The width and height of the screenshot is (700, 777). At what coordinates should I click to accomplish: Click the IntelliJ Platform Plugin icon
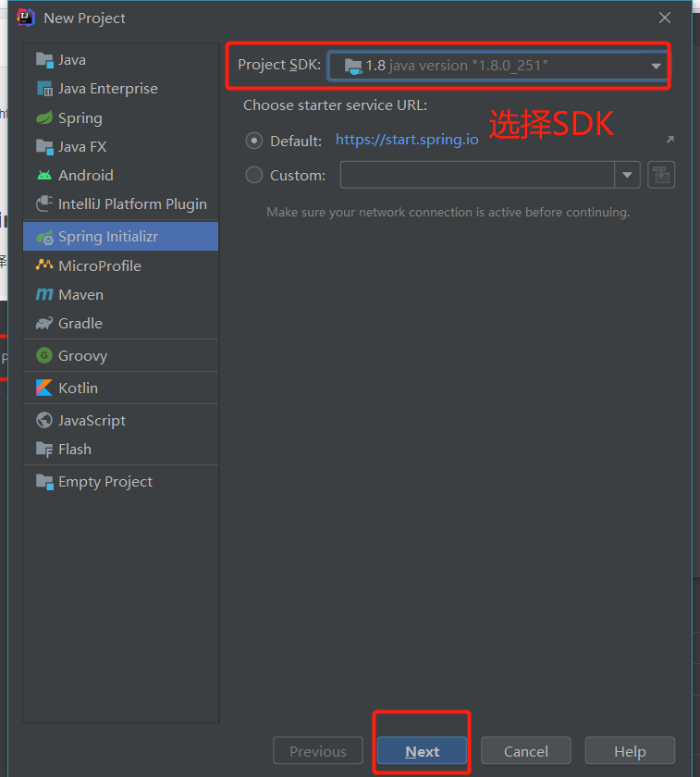(x=44, y=203)
